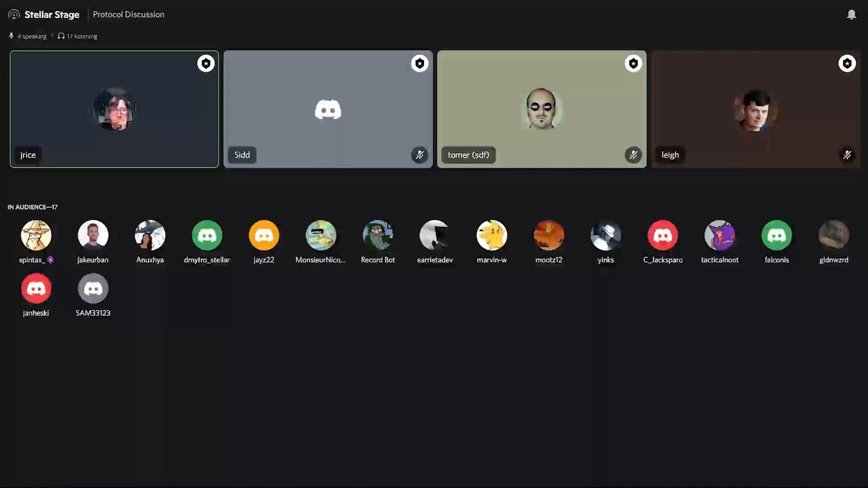Click the notification bell icon
This screenshot has height=488, width=868.
851,14
